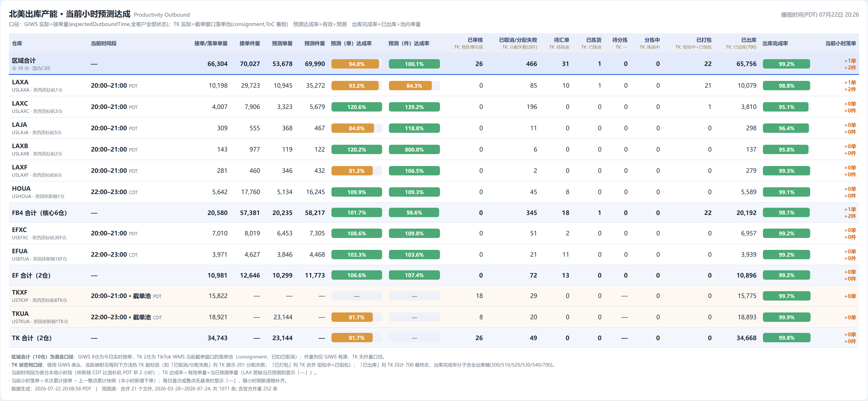Click the 仓库 column header

(x=17, y=43)
